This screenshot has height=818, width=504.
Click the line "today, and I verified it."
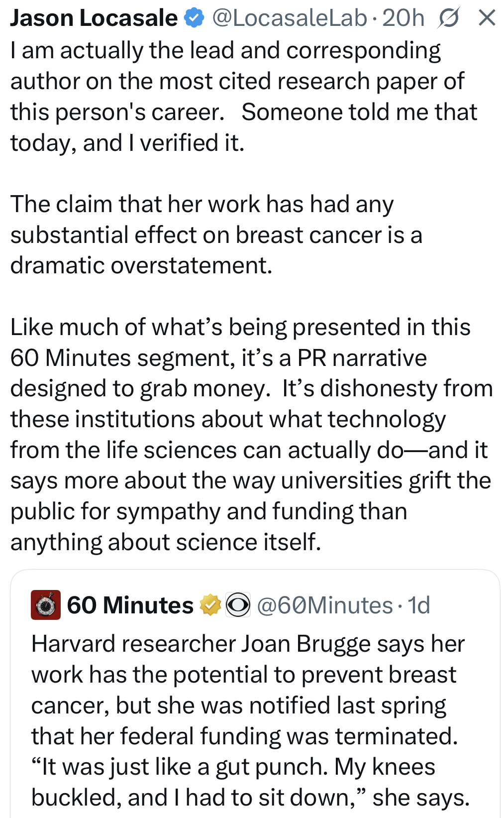tap(127, 143)
